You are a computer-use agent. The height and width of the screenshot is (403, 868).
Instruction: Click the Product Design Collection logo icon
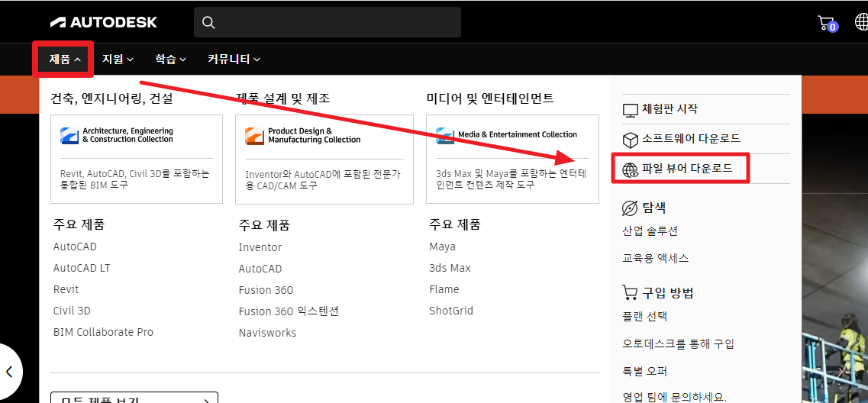255,136
